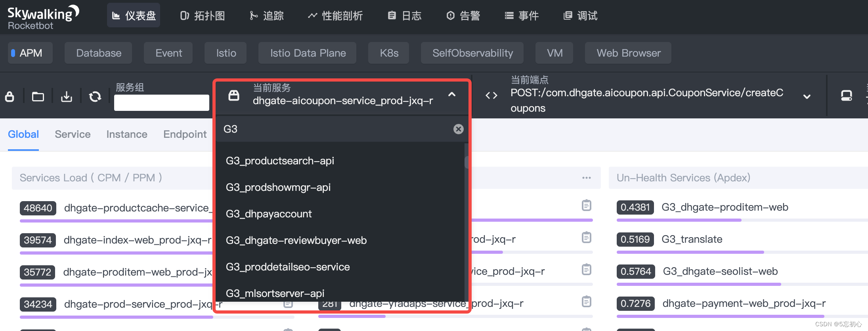Click the 48640 service load progress bar
Image resolution: width=868 pixels, height=331 pixels.
point(117,221)
